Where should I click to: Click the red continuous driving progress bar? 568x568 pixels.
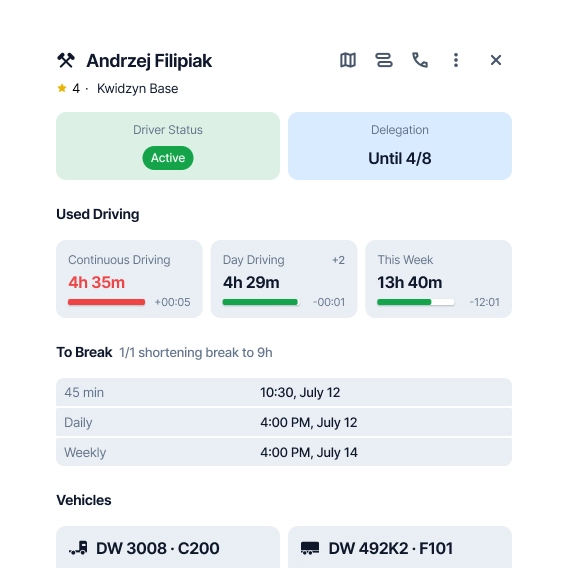[x=106, y=302]
